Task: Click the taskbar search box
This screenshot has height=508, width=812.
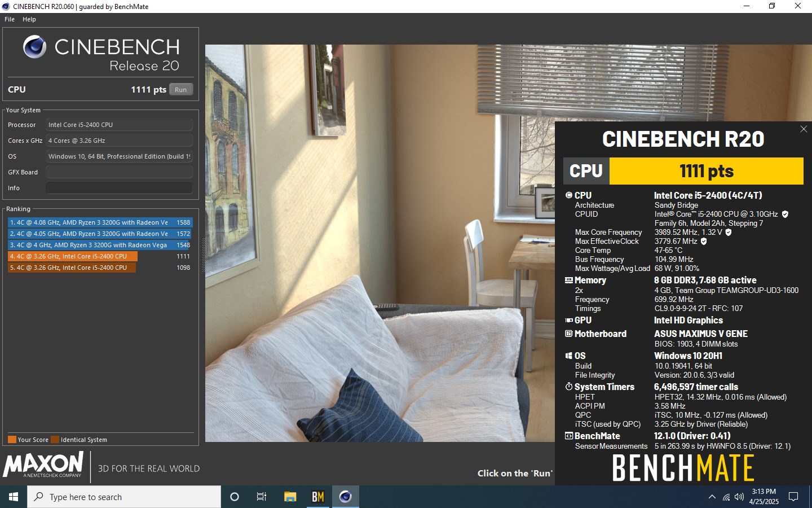Action: [124, 497]
